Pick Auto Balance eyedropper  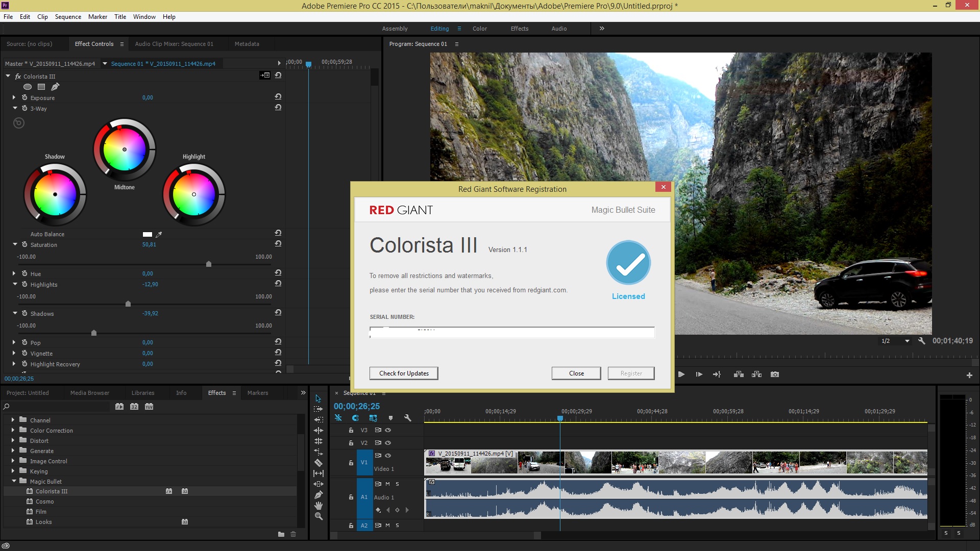point(159,235)
